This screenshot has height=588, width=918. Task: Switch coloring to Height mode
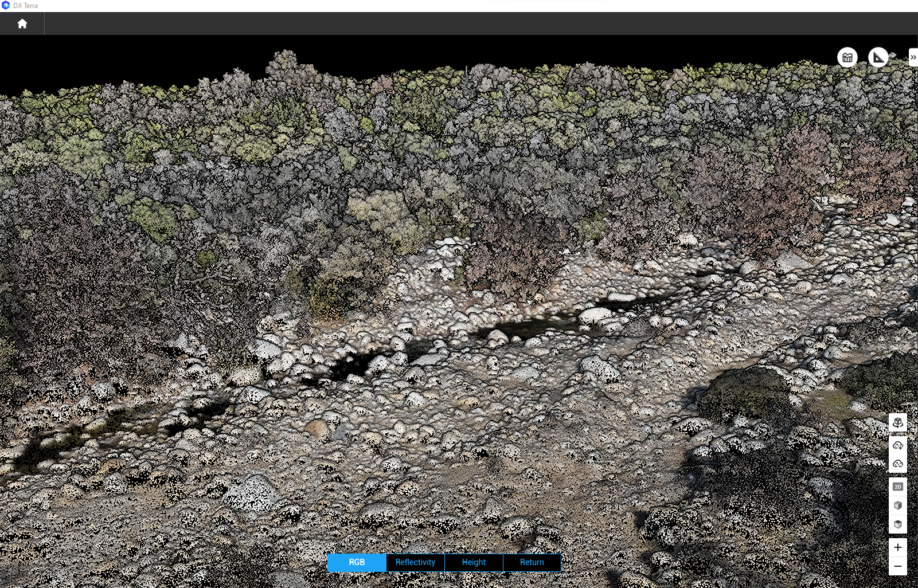(473, 562)
